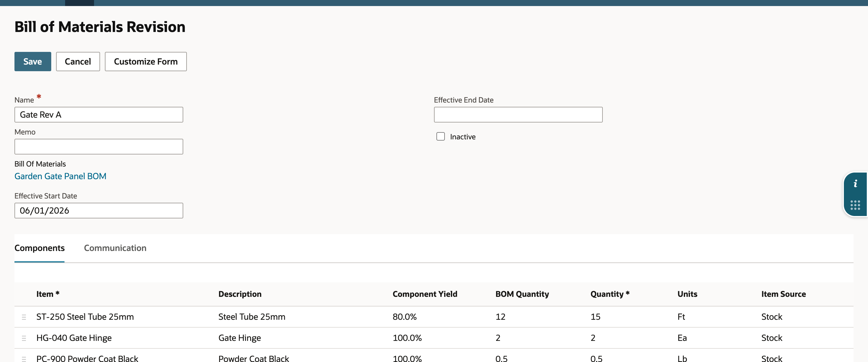The width and height of the screenshot is (868, 362).
Task: Click the Quantity value 15 for Steel Tube
Action: pos(595,317)
